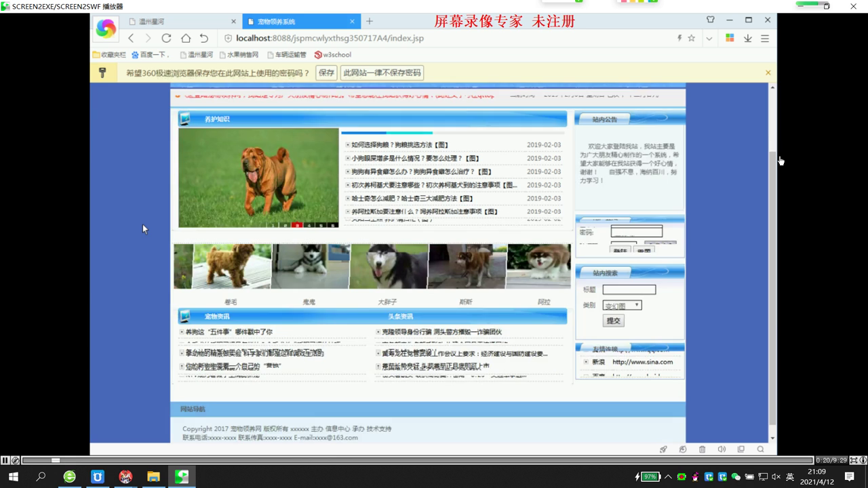Click the skin shirt icon in title bar

click(x=711, y=20)
